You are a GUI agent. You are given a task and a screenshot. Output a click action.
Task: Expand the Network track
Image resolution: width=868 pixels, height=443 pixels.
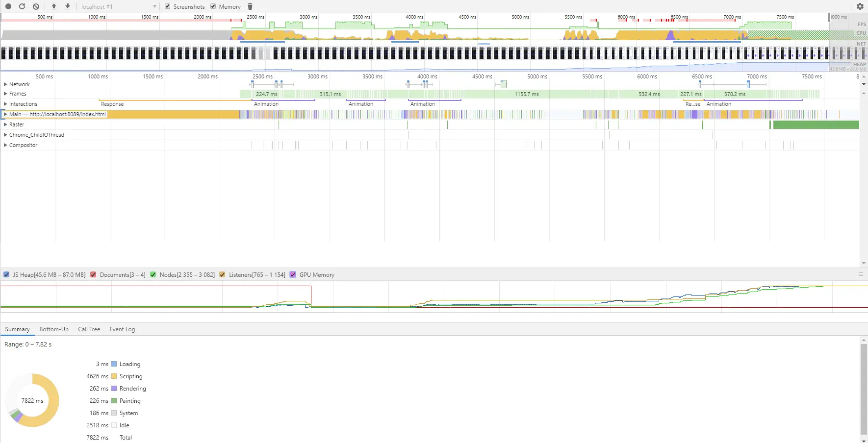click(x=5, y=84)
